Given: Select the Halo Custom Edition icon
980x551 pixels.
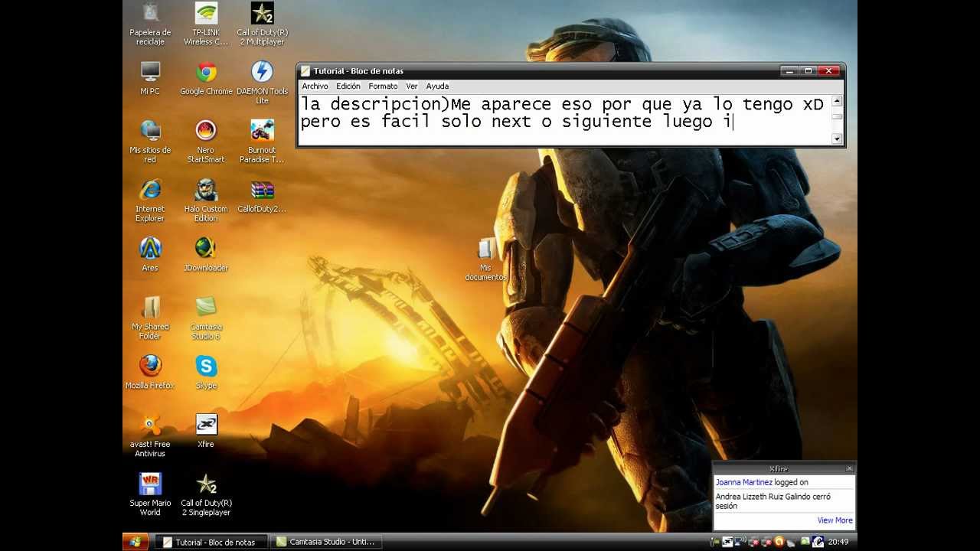Looking at the screenshot, I should tap(206, 201).
